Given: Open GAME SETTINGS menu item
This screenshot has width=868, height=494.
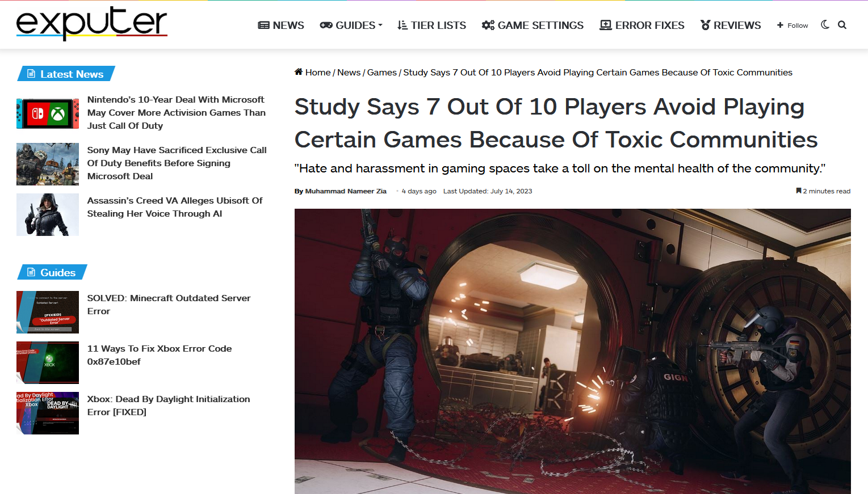Looking at the screenshot, I should [x=532, y=26].
